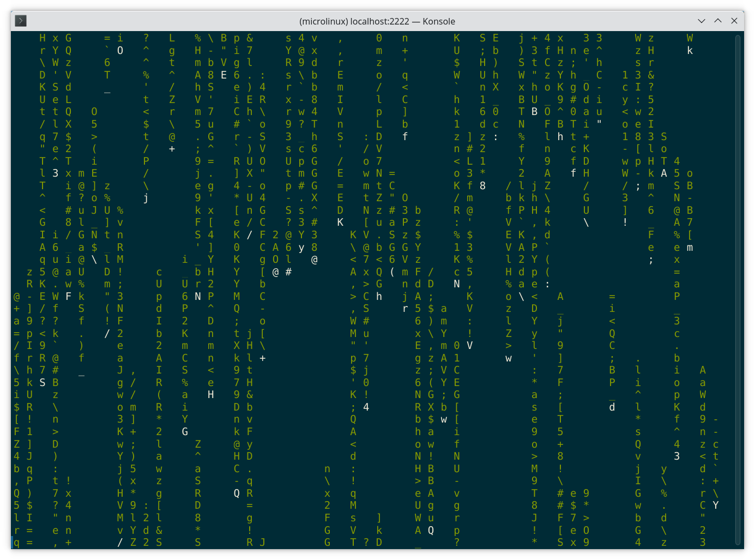Select the bold white digit 8
The image size is (755, 560).
tap(482, 185)
